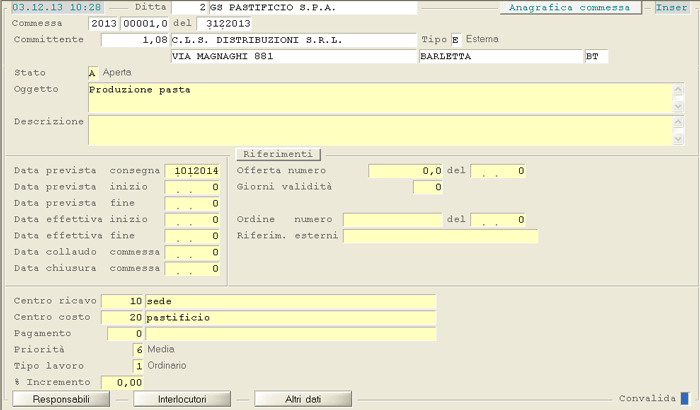
Task: Open the Interlocutori button
Action: tap(182, 399)
